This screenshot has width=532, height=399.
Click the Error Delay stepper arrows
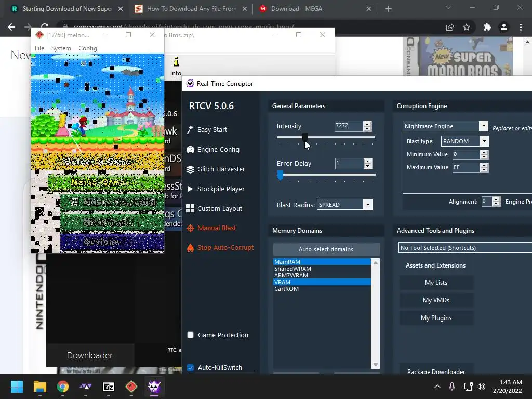(368, 164)
